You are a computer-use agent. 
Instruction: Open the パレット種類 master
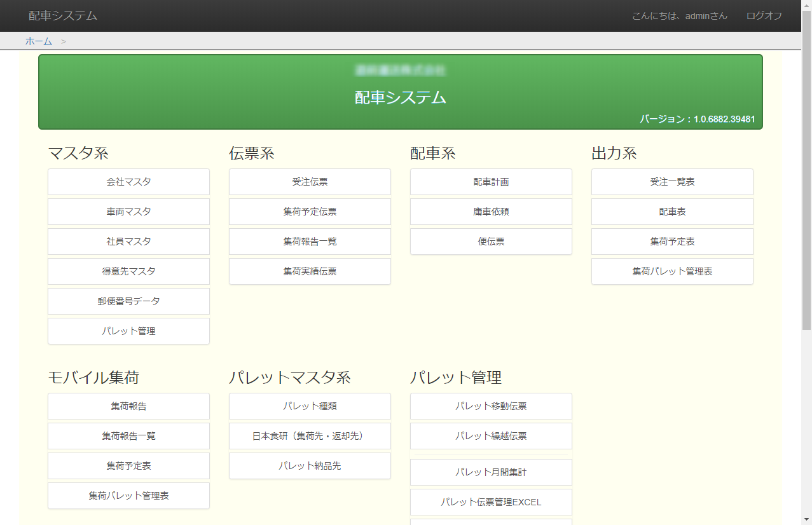(310, 406)
